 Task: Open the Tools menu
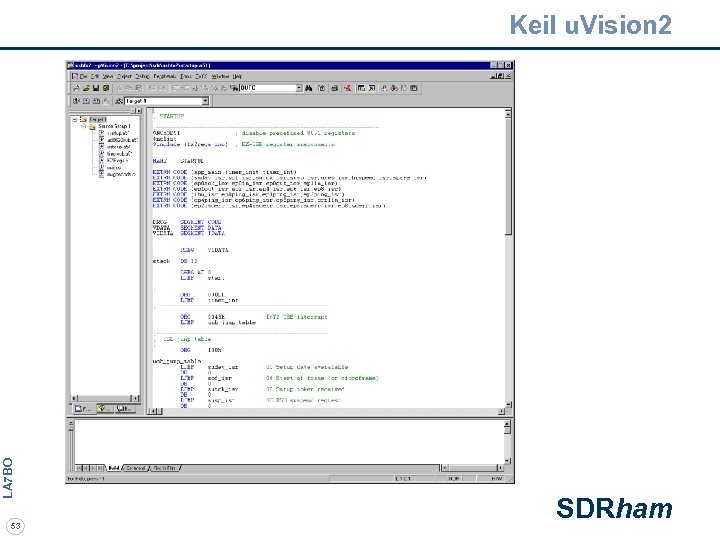click(186, 76)
